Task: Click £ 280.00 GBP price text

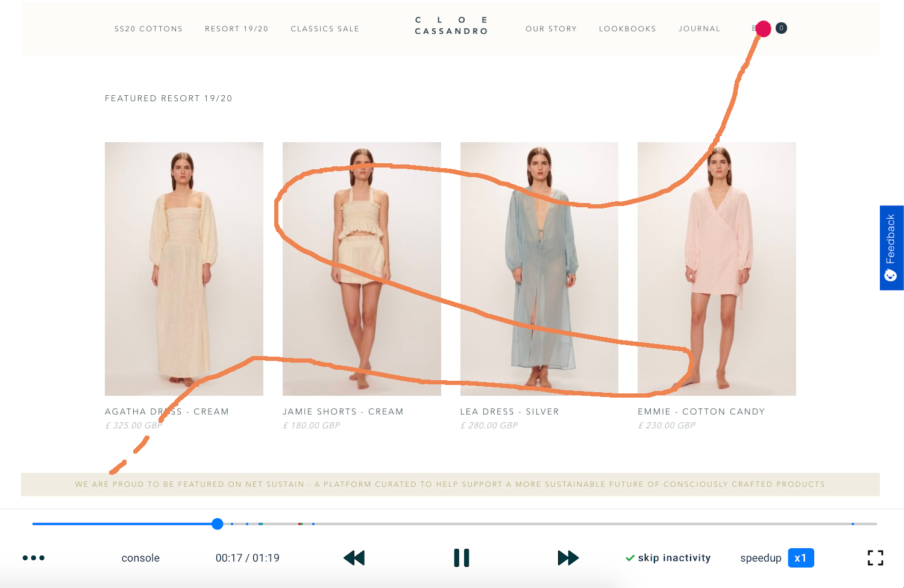Action: pos(489,425)
